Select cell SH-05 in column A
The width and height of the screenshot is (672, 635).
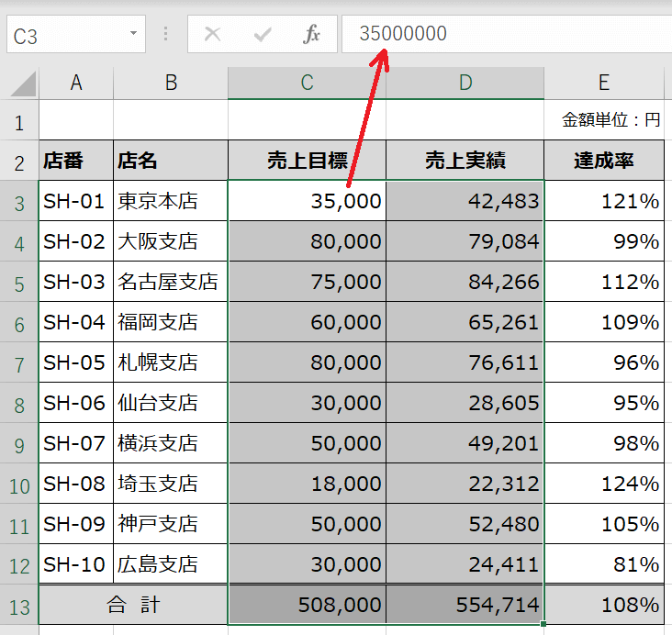(76, 362)
